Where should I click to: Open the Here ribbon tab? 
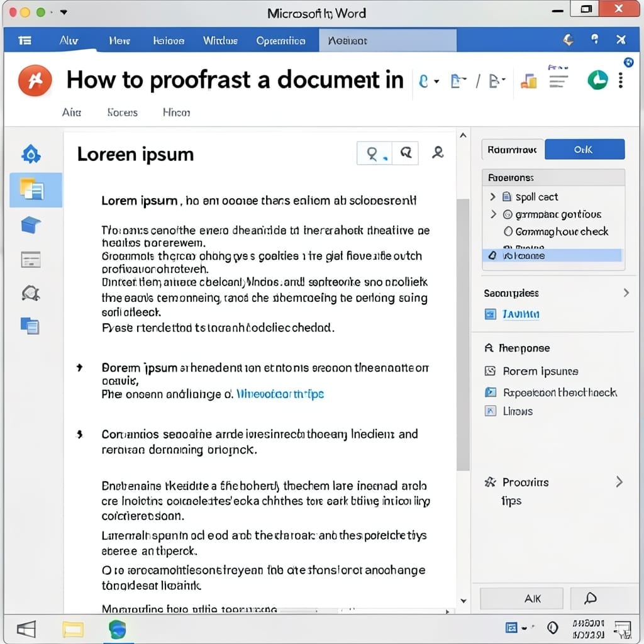tap(119, 41)
